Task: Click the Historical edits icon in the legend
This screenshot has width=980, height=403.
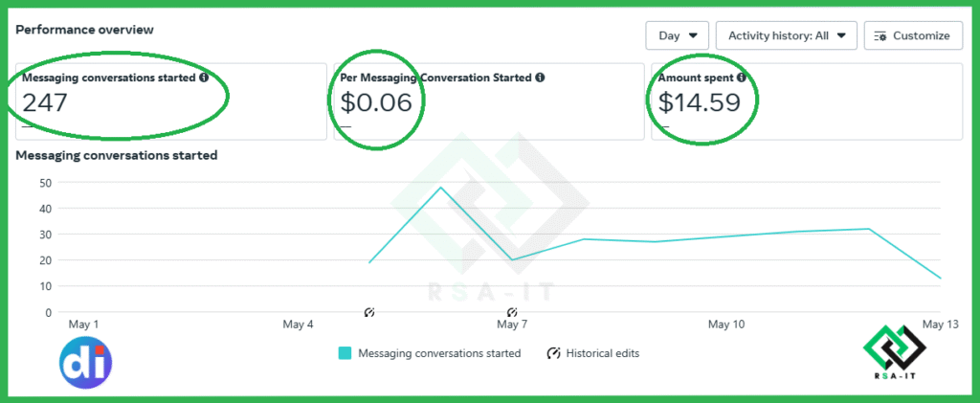Action: (553, 353)
